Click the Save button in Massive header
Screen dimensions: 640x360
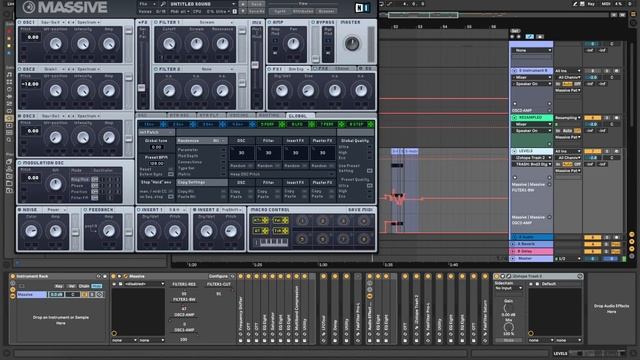tap(256, 4)
